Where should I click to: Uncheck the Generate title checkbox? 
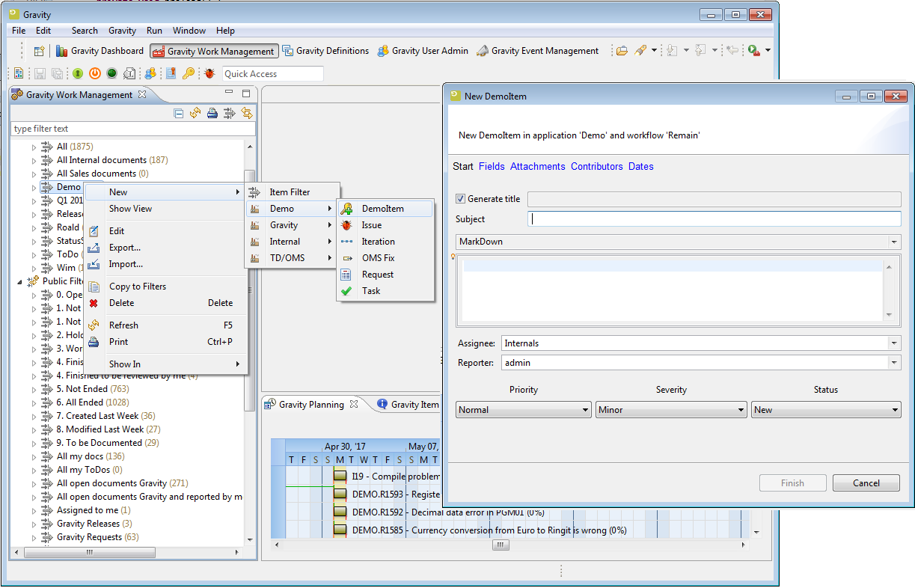[x=461, y=199]
